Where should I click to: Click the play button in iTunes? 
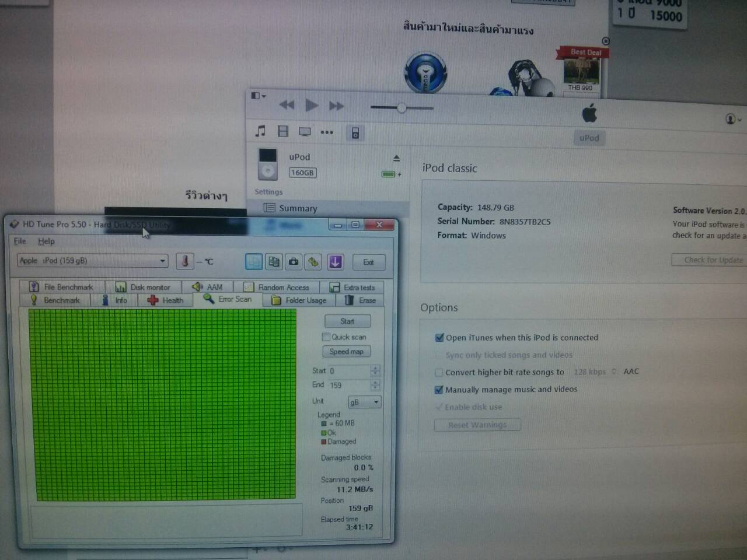click(312, 105)
